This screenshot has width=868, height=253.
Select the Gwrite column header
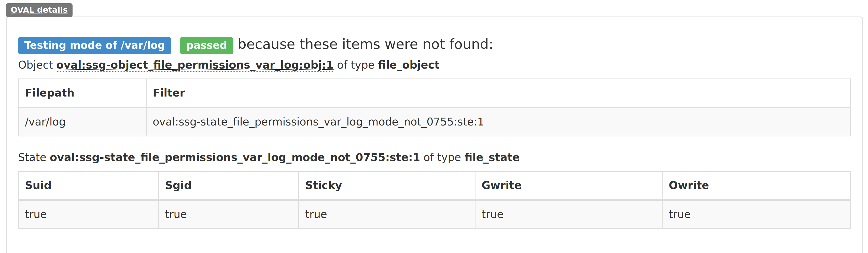pyautogui.click(x=501, y=185)
